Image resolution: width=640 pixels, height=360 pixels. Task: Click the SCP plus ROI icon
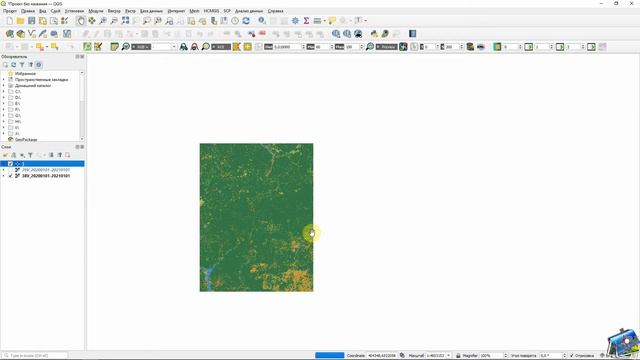[x=248, y=47]
